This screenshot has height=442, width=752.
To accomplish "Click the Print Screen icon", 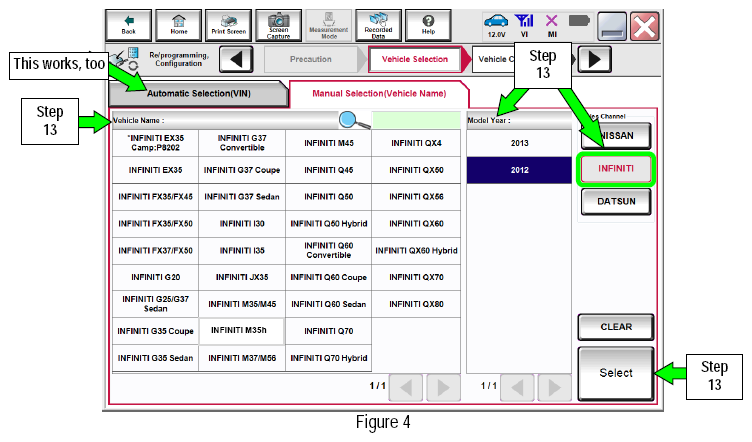I will click(x=228, y=25).
